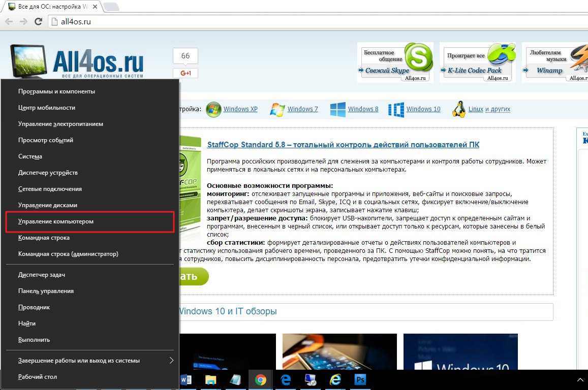The image size is (588, 390).
Task: Select Сетевые подключения
Action: (90, 189)
